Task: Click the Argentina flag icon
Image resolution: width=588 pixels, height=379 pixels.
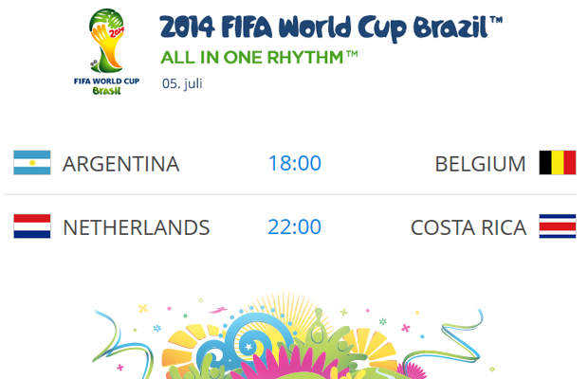Action: click(31, 163)
